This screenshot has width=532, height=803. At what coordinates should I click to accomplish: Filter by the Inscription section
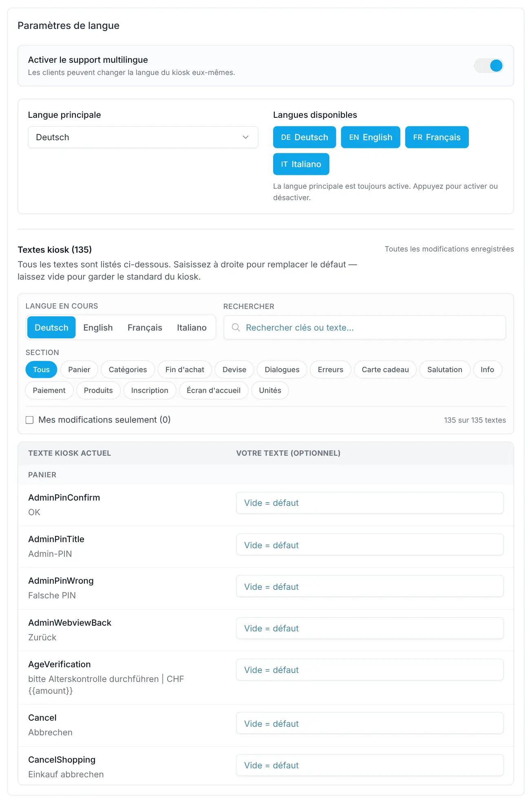[150, 390]
